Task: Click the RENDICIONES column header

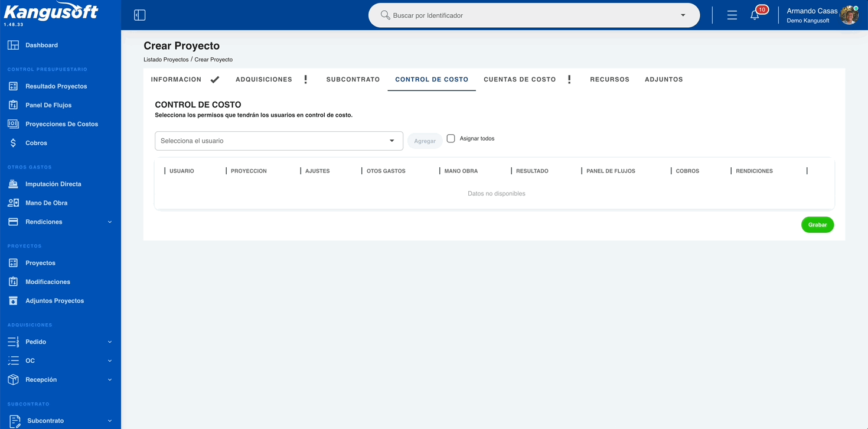Action: [754, 171]
